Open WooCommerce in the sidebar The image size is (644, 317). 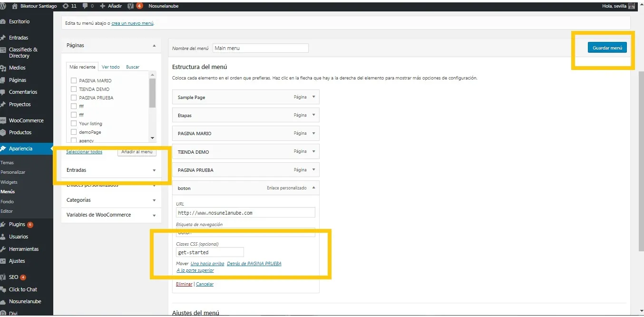(x=26, y=120)
